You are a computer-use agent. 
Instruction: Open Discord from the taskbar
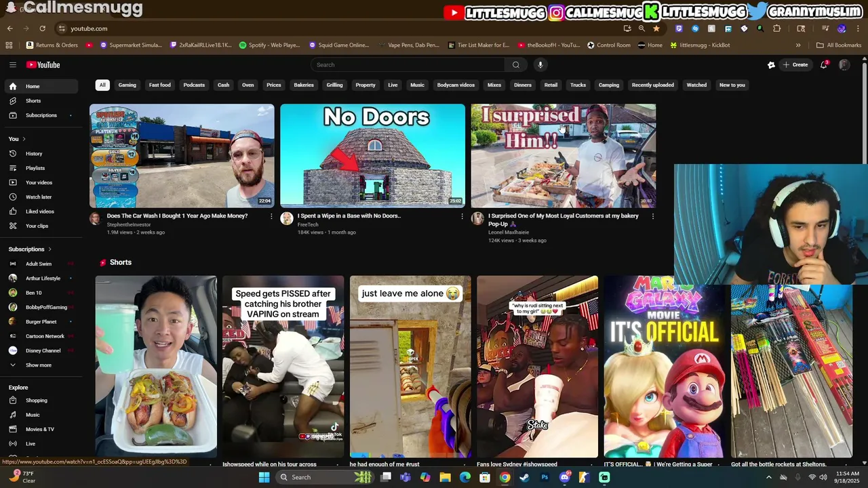point(564,477)
